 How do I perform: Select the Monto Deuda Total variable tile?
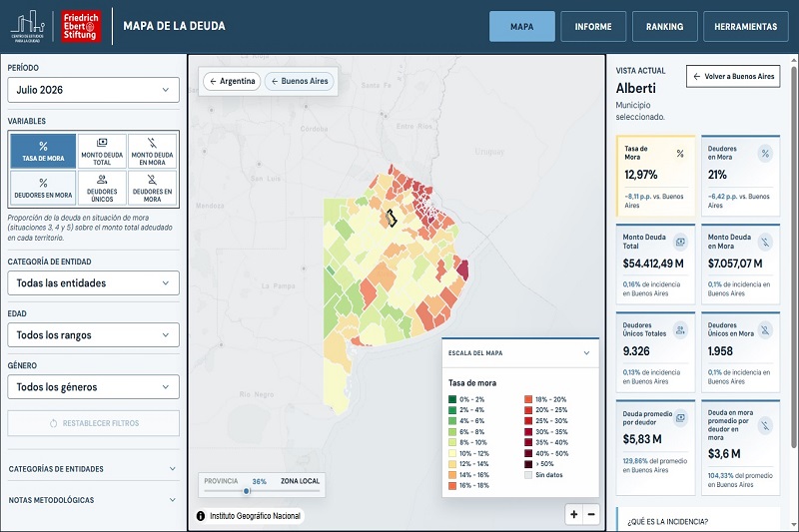[102, 151]
